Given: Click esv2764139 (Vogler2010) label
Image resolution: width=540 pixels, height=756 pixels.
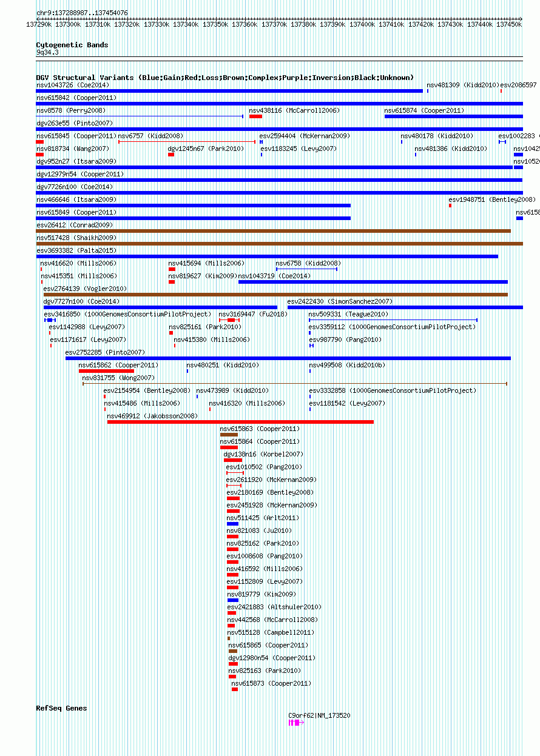Looking at the screenshot, I should point(86,289).
